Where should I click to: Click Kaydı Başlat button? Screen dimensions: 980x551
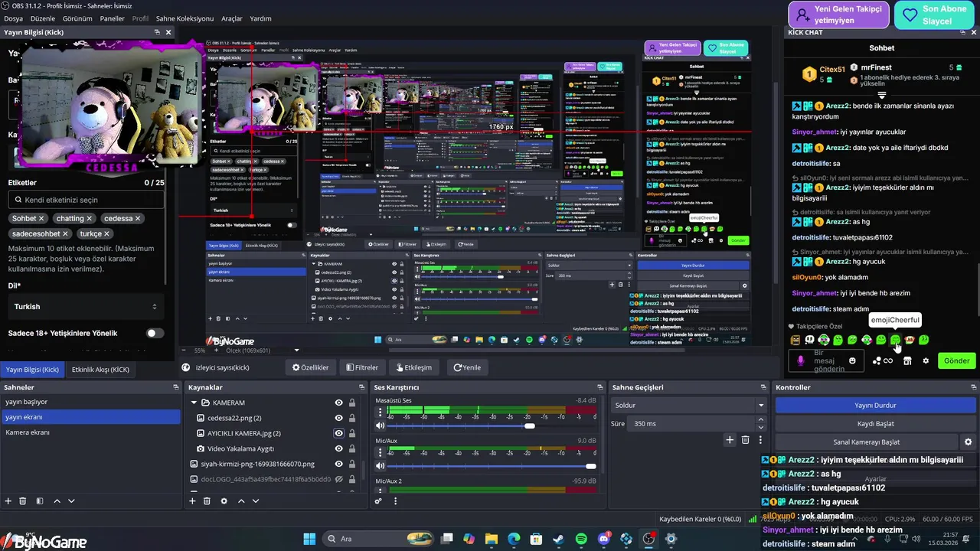875,423
